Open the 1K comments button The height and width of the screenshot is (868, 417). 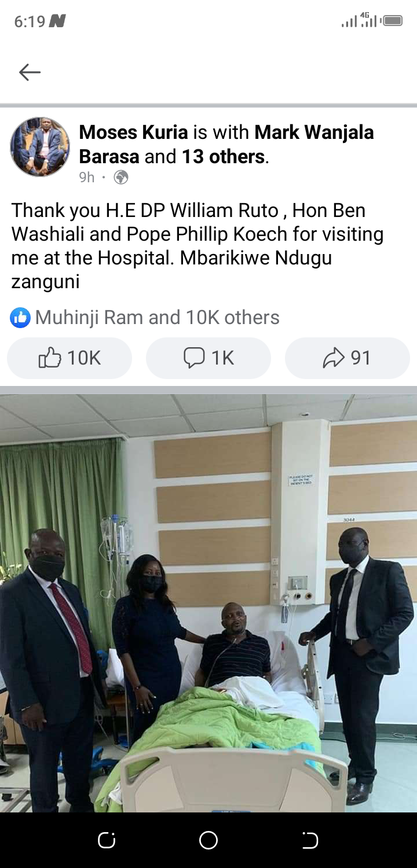[209, 358]
